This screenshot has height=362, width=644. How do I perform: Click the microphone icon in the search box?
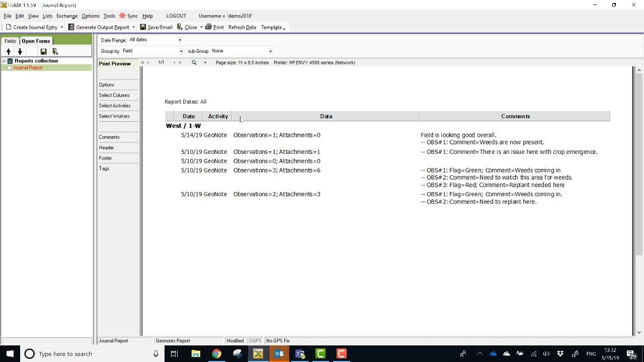tap(155, 354)
